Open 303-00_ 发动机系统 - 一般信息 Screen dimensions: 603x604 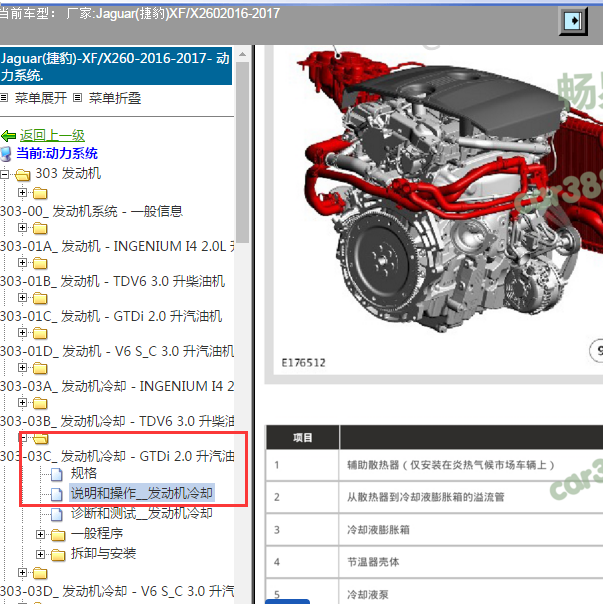[x=91, y=211]
